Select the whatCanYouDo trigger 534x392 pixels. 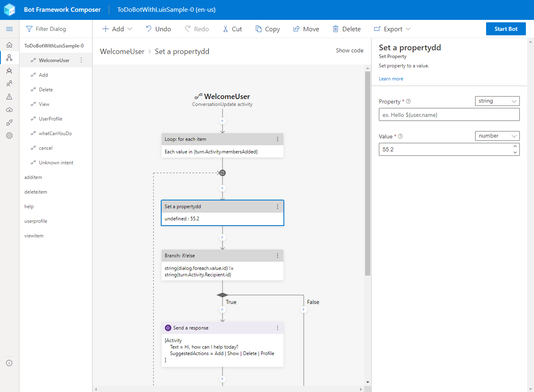click(56, 133)
